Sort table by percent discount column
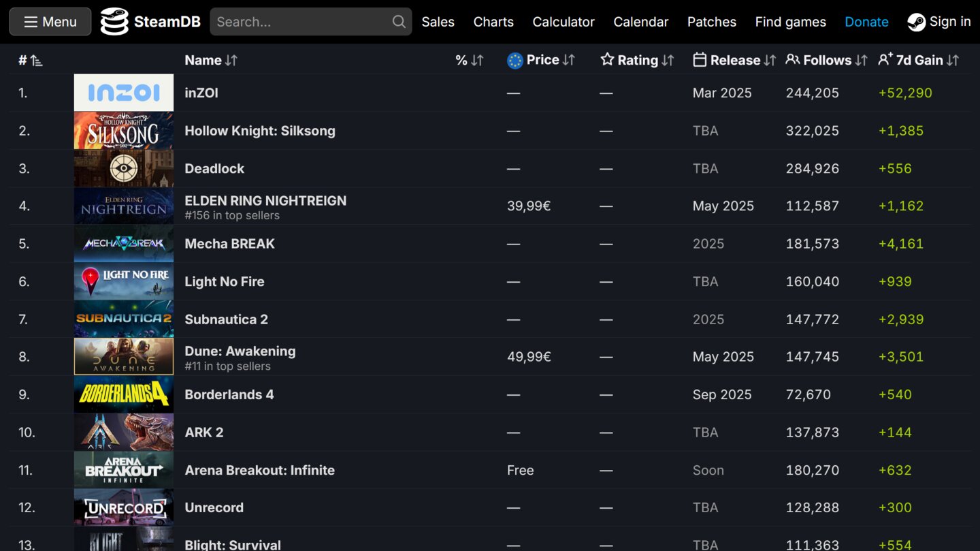 (x=469, y=60)
